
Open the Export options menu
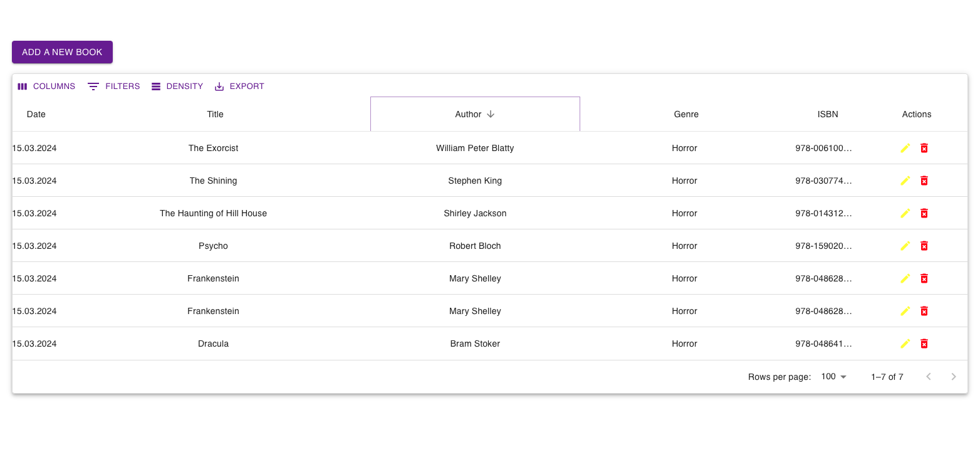pos(239,87)
